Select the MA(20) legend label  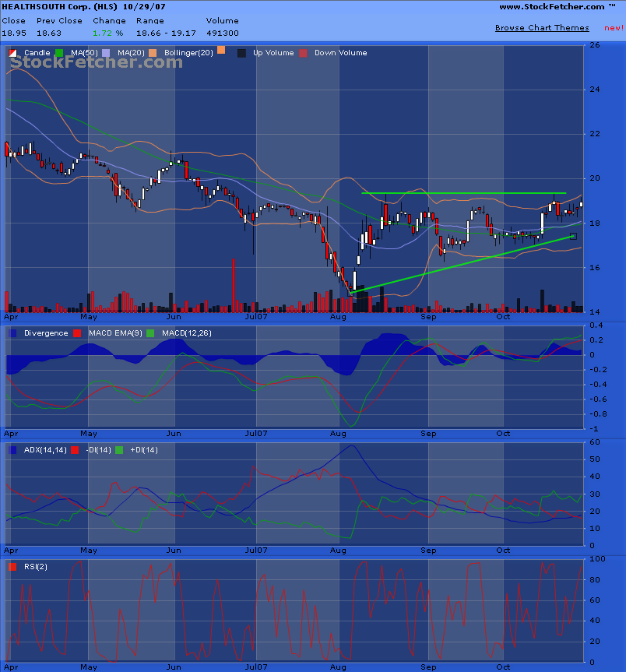pyautogui.click(x=131, y=53)
